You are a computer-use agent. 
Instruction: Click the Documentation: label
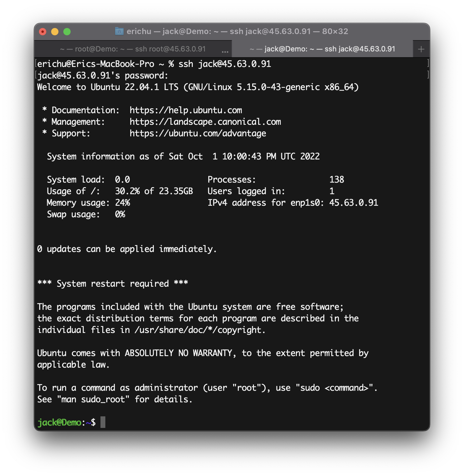[86, 110]
